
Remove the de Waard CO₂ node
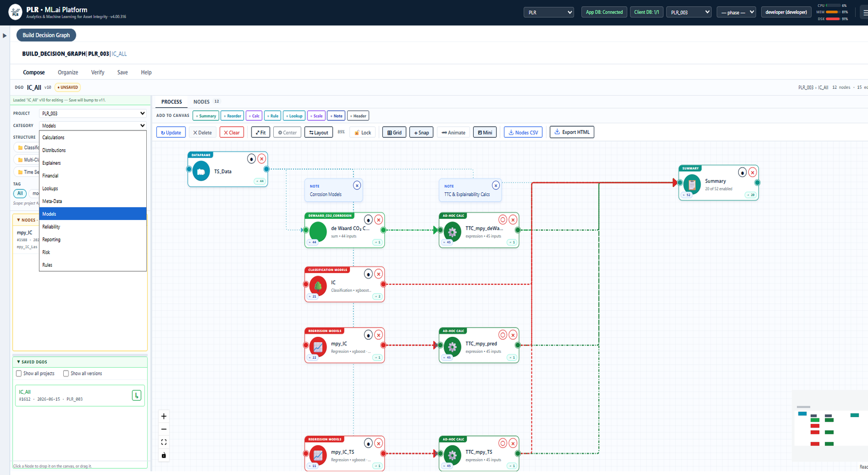pos(378,220)
